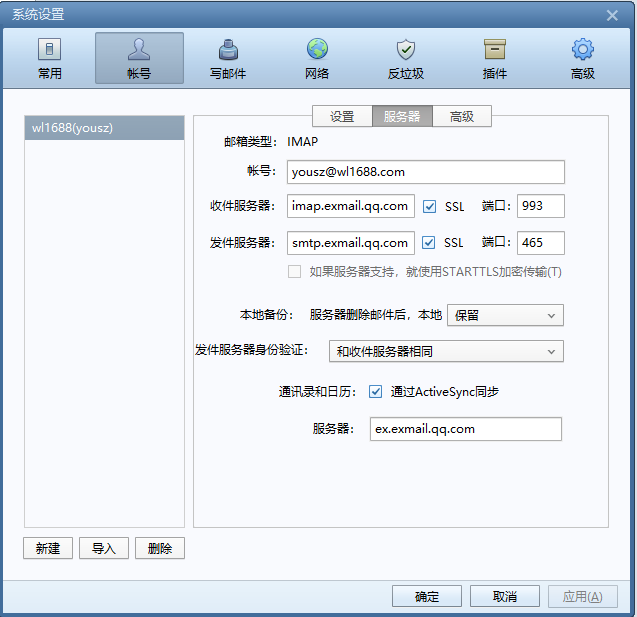Image resolution: width=637 pixels, height=617 pixels.
Task: Click the 帐号 email input field
Action: [x=426, y=172]
